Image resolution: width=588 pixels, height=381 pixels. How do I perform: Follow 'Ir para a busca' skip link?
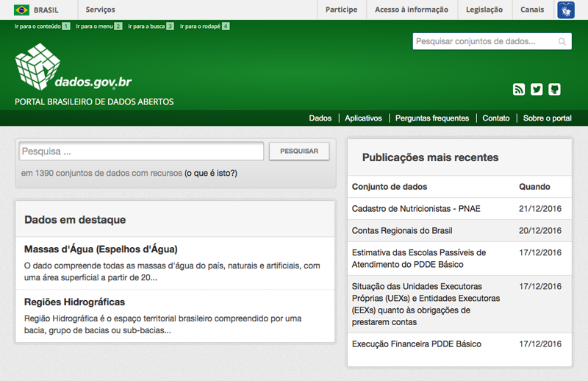click(x=151, y=26)
